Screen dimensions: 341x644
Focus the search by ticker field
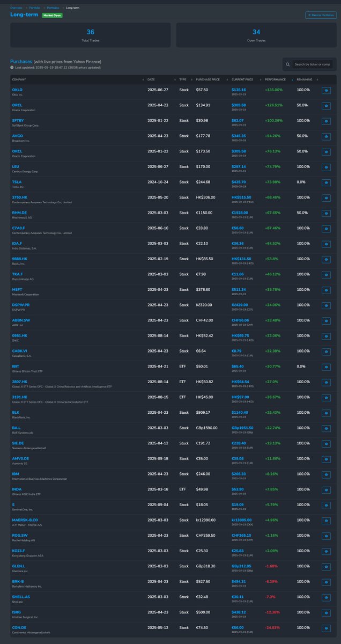pos(313,64)
